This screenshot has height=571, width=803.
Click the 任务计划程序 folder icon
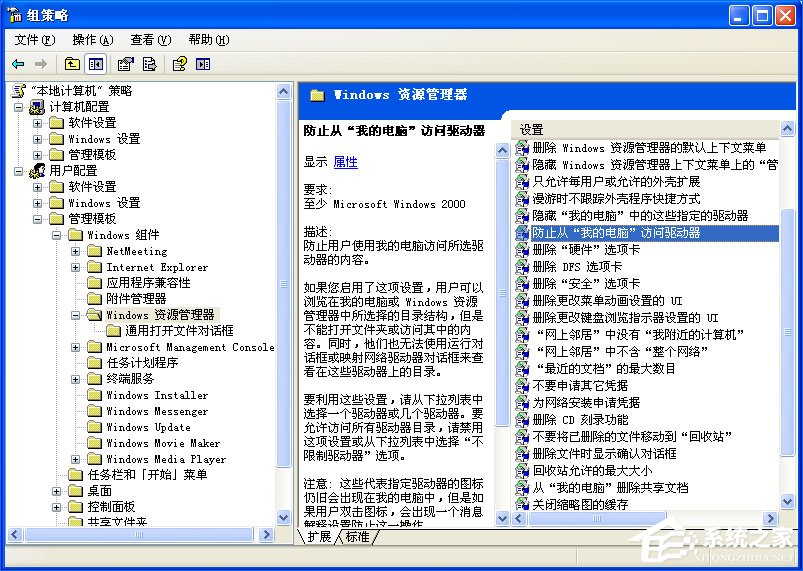[x=94, y=363]
